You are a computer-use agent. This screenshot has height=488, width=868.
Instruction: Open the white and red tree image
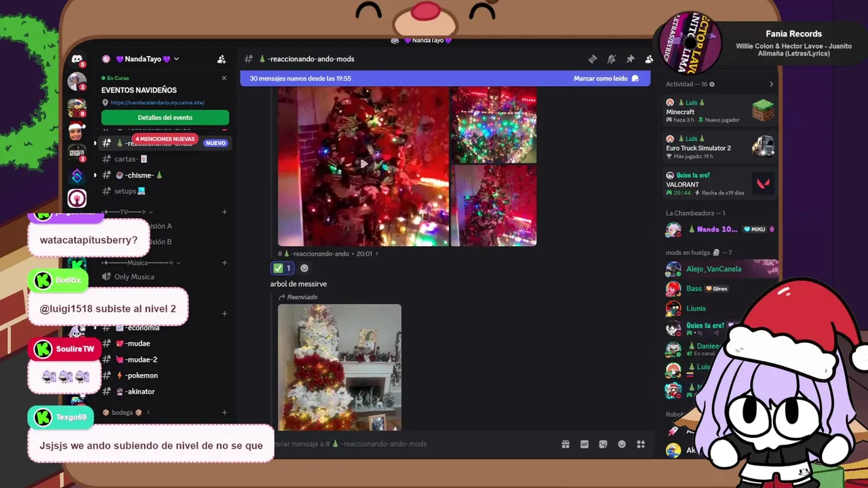click(339, 367)
